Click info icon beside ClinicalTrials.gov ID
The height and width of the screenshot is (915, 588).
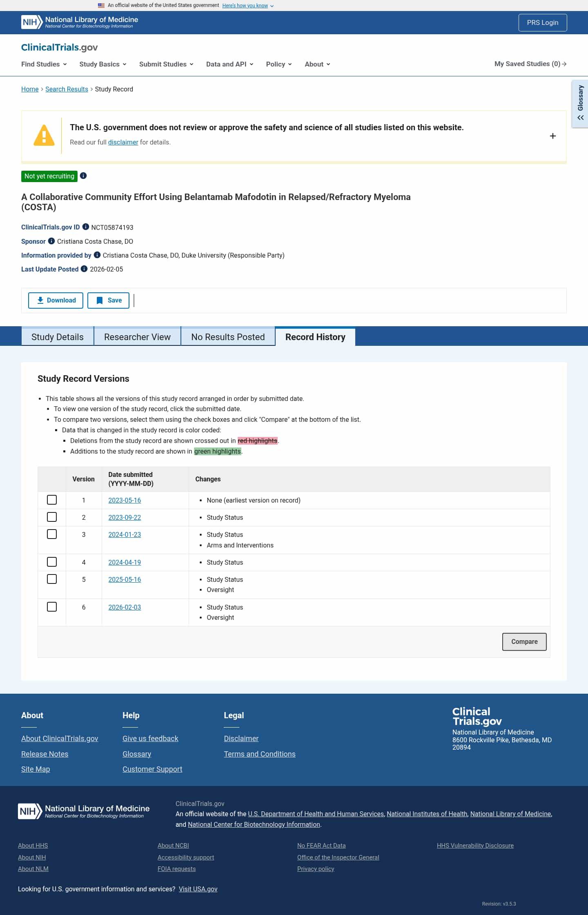tap(86, 227)
